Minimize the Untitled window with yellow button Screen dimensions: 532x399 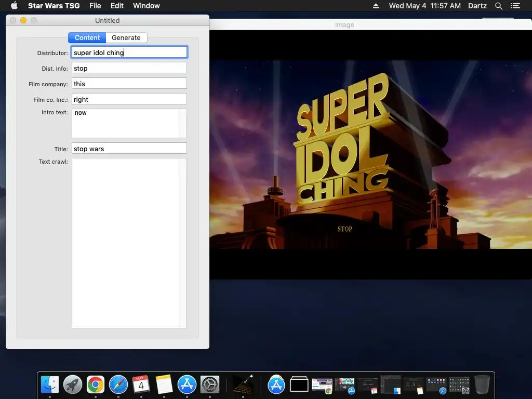tap(23, 20)
